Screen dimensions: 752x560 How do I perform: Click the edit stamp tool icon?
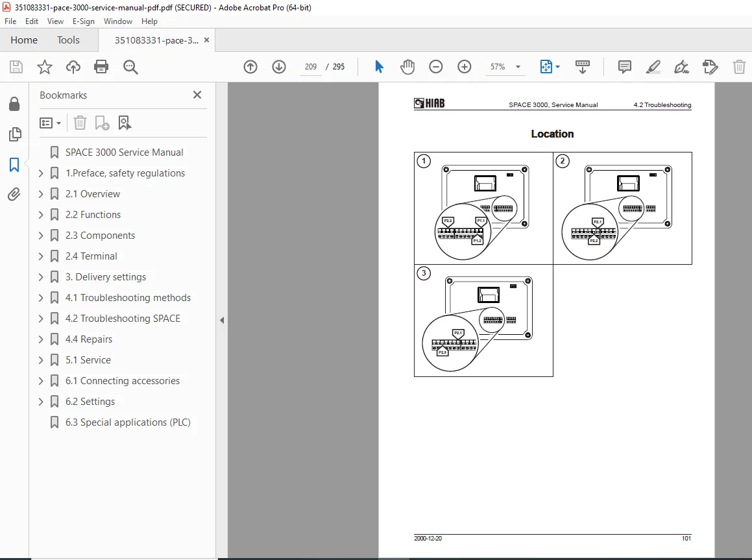click(x=710, y=67)
